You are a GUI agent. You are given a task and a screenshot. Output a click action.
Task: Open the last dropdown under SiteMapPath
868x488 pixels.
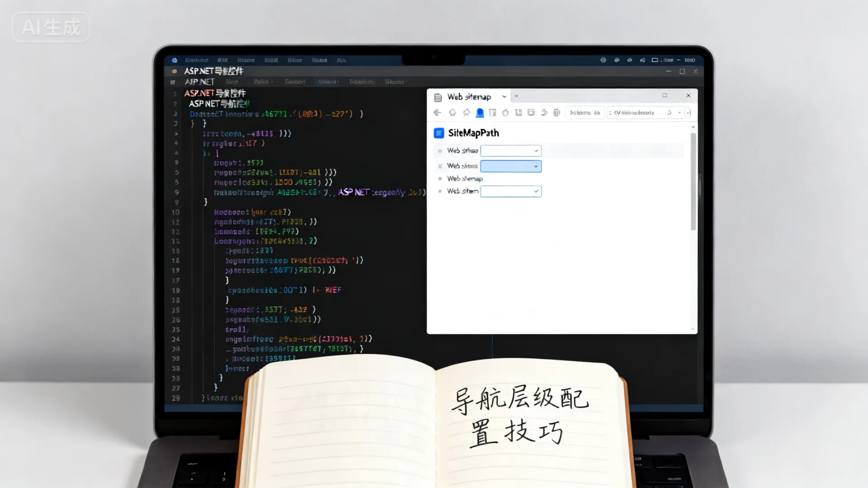(511, 191)
